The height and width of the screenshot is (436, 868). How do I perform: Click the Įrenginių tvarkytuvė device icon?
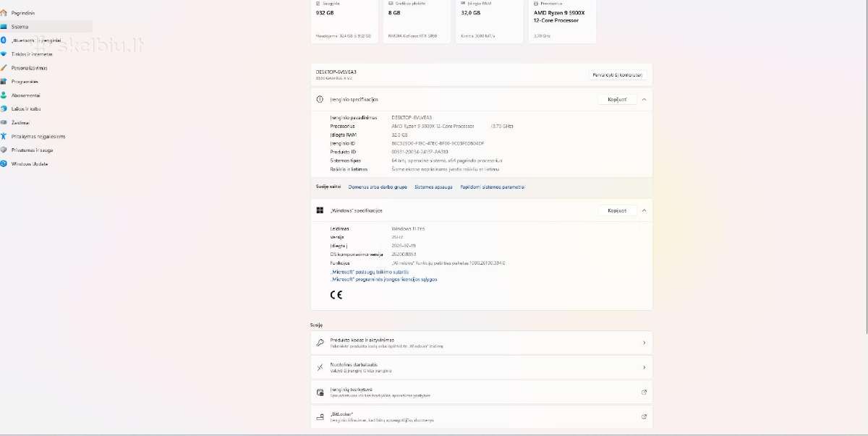tap(320, 393)
